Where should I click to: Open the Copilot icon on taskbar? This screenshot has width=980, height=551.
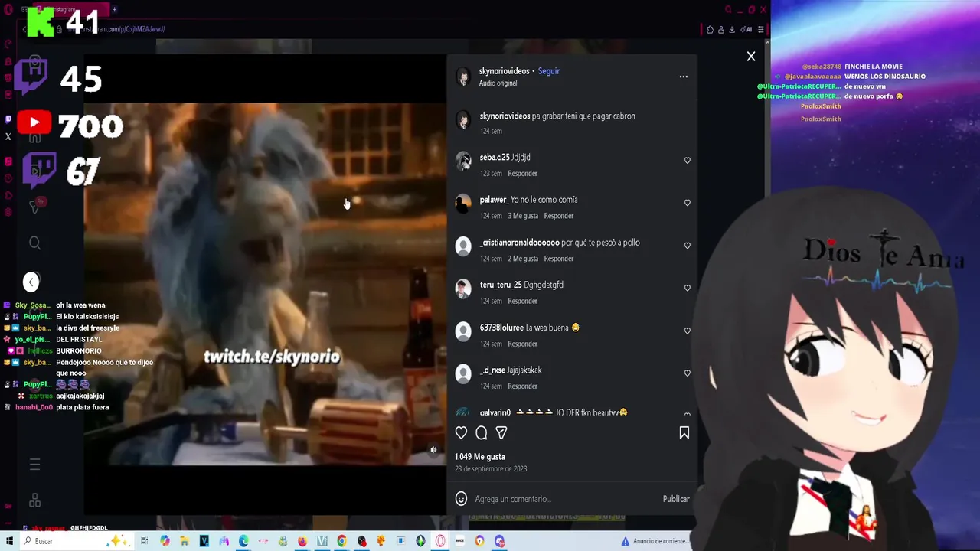click(x=165, y=541)
